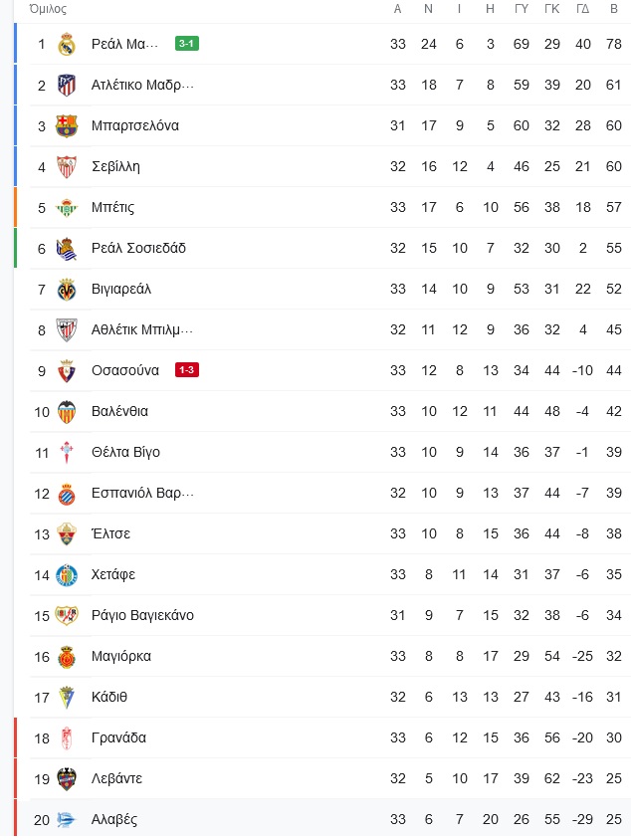Click the Atlético Madrid crest icon
Viewport: 631px width, 840px height.
[67, 86]
